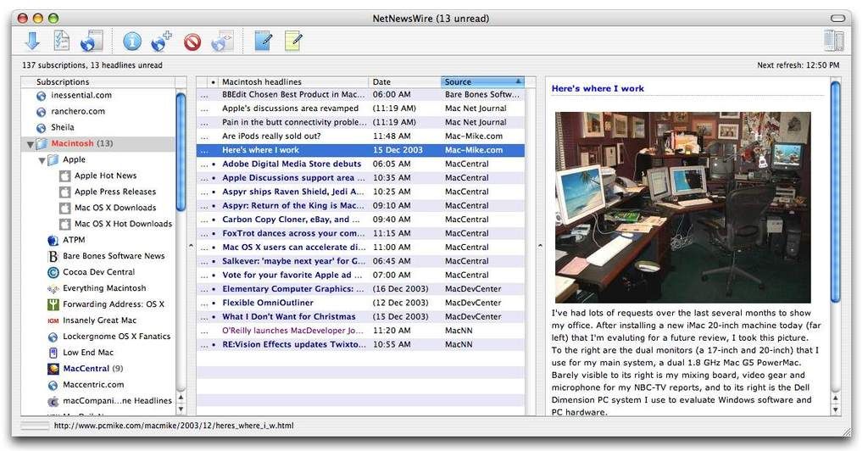Open headline Apple's discussions area revamped
The width and height of the screenshot is (868, 451).
290,109
